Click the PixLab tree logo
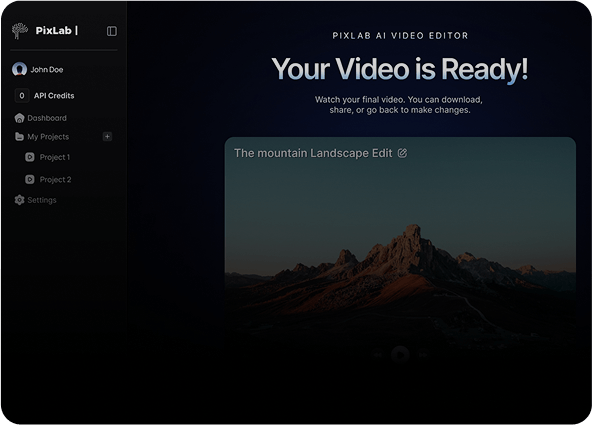 [x=20, y=31]
